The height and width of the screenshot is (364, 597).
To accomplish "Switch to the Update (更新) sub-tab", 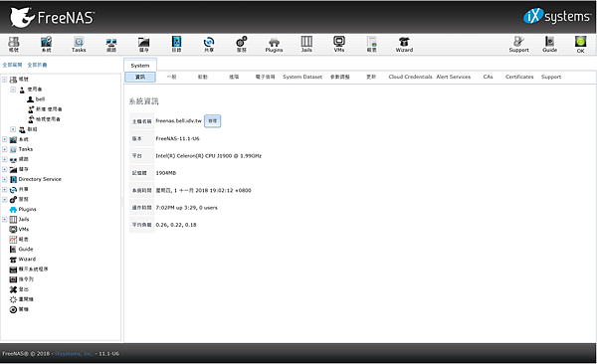I will coord(371,77).
